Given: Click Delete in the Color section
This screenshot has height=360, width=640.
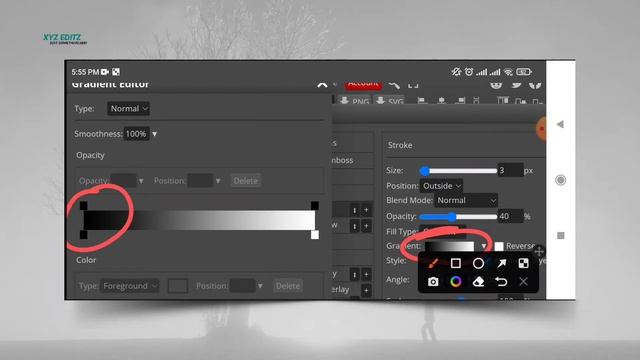Looking at the screenshot, I should point(288,286).
